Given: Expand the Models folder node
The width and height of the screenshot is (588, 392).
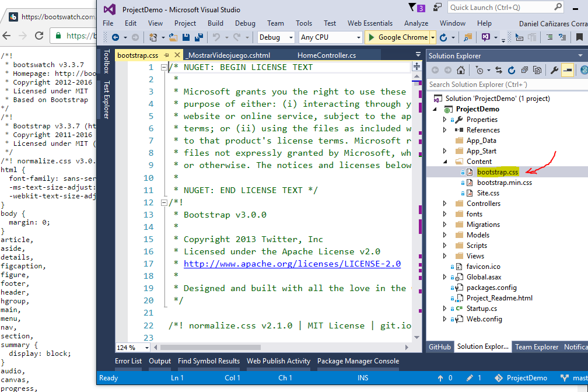Looking at the screenshot, I should [x=445, y=235].
